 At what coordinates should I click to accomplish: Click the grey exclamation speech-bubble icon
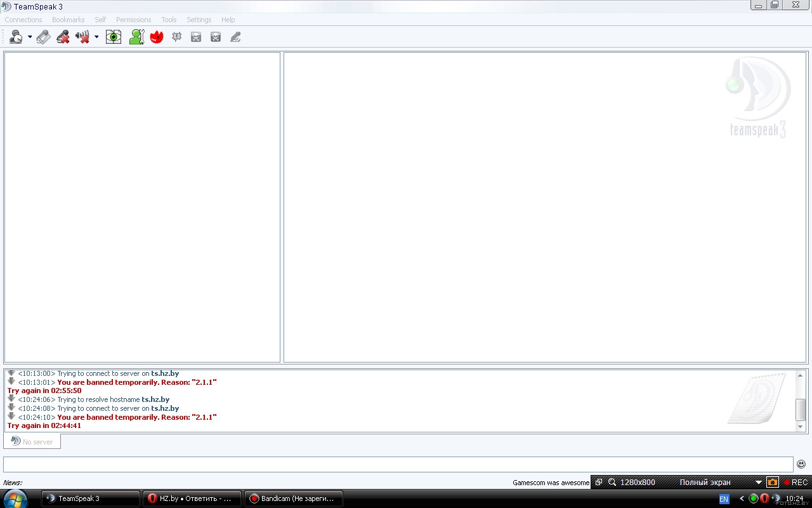(x=176, y=37)
